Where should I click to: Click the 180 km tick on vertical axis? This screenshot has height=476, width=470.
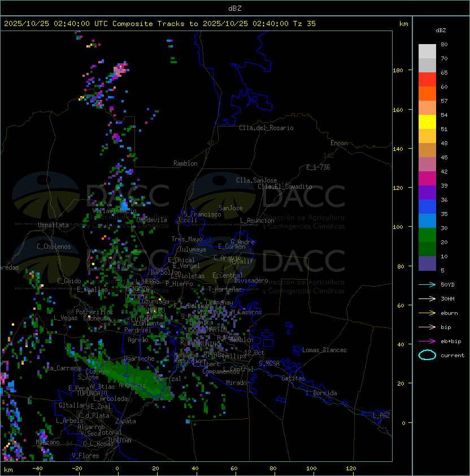click(x=398, y=71)
